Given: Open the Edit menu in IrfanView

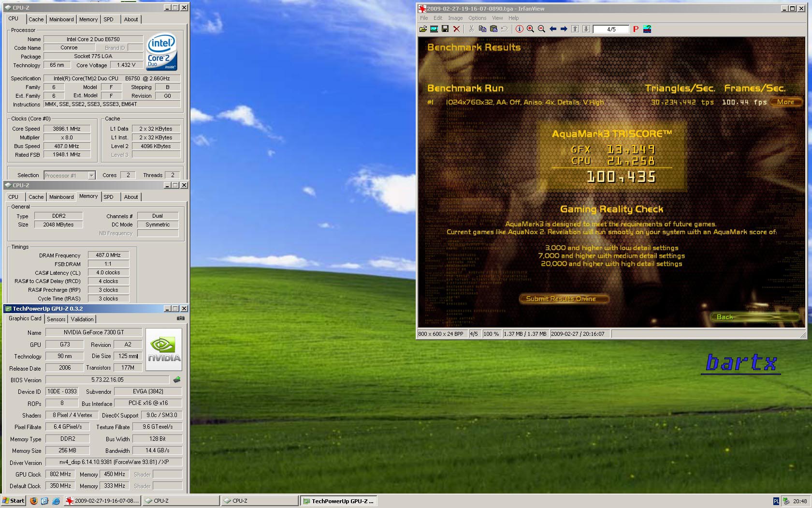Looking at the screenshot, I should coord(438,18).
